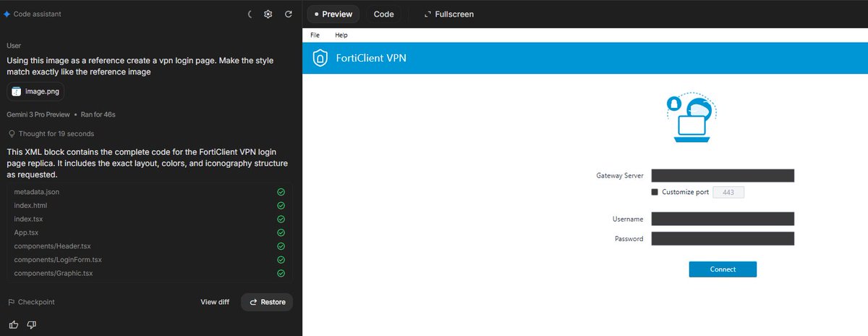Viewport: 868px width, 336px height.
Task: Click green check beside components/LoginForm.tsx
Action: point(281,259)
